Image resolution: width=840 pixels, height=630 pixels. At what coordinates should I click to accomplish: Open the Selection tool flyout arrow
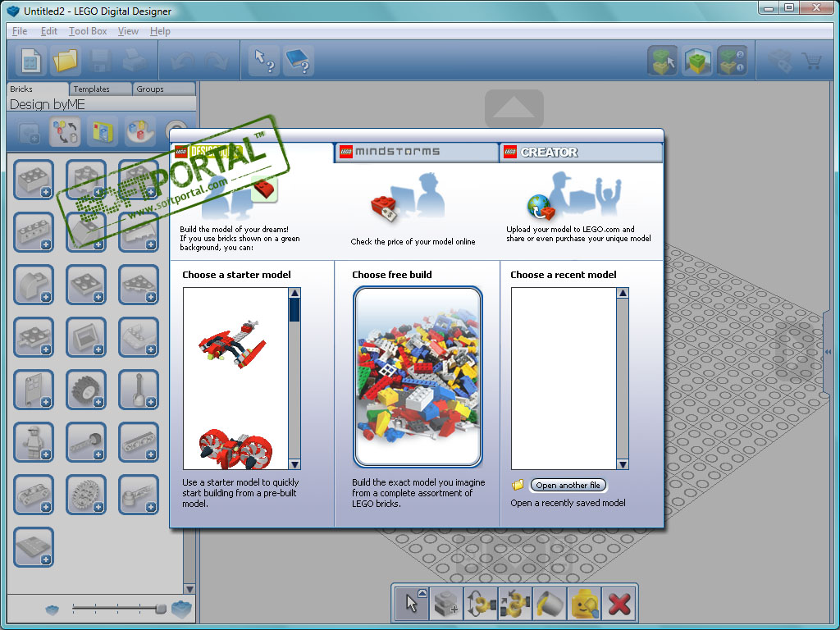coord(422,593)
